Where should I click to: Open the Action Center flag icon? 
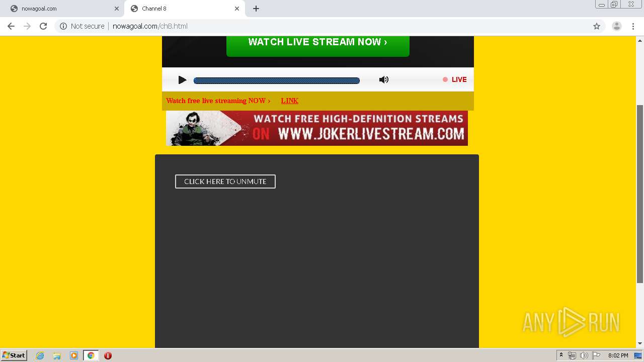pyautogui.click(x=596, y=355)
